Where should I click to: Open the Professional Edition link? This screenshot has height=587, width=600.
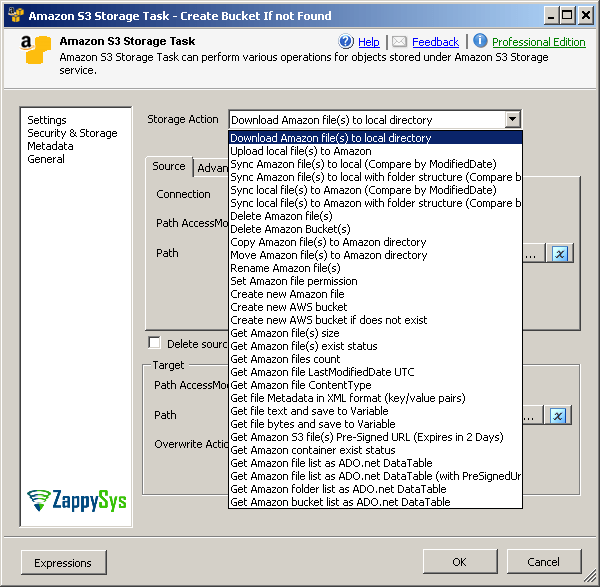tap(538, 42)
